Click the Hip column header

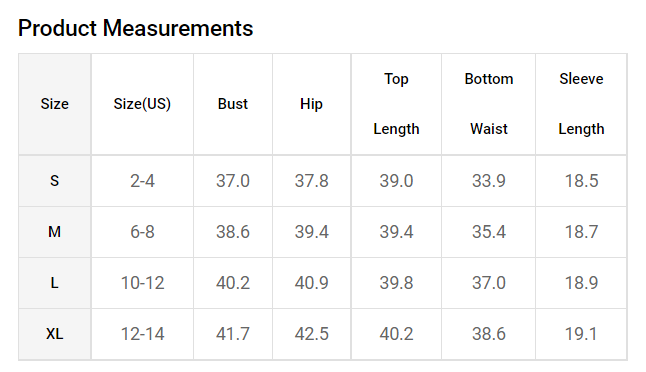pos(311,104)
